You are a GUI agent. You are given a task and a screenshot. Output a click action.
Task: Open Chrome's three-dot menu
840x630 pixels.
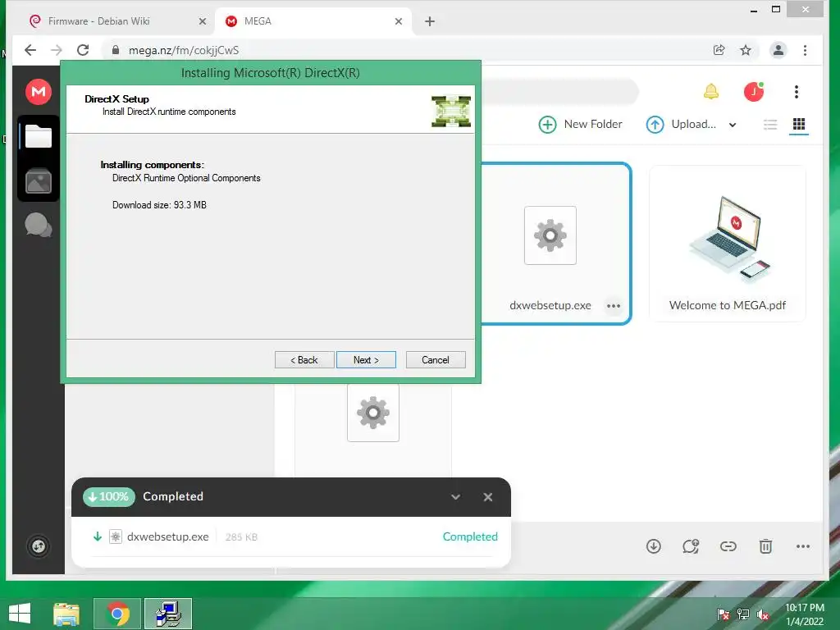806,50
